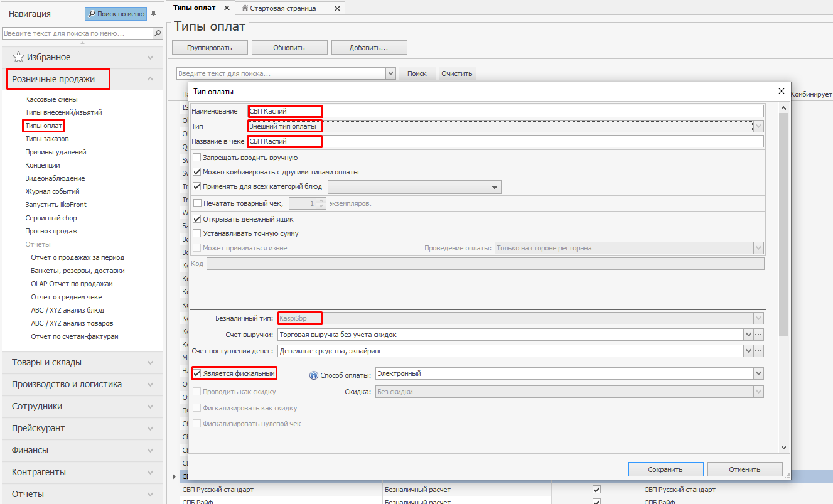833x504 pixels.
Task: Expand the Избранное section
Action: tap(150, 57)
